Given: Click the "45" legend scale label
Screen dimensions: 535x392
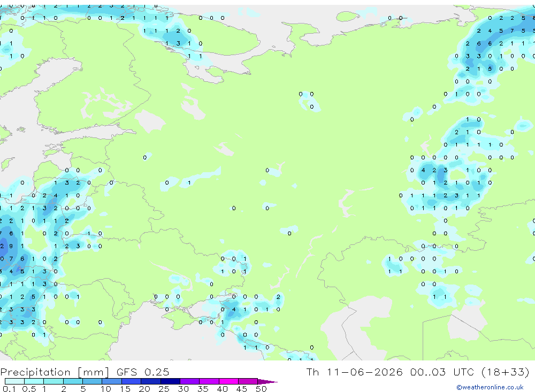Looking at the screenshot, I should click(x=242, y=389).
